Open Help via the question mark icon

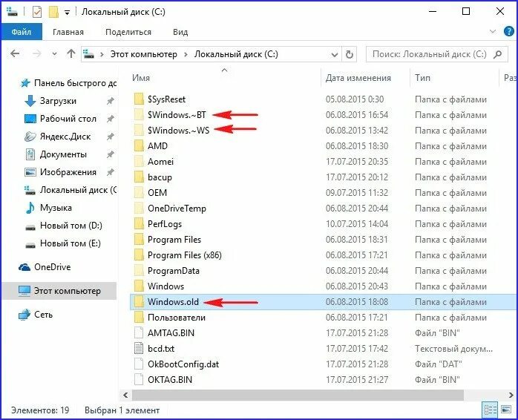509,31
